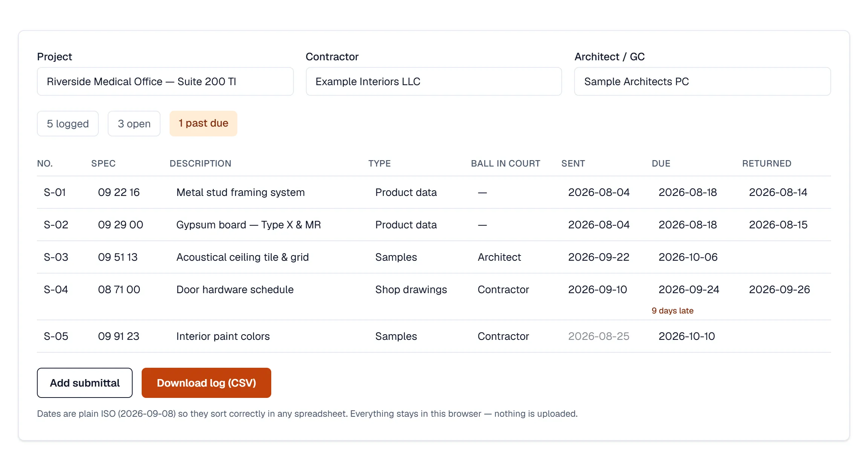
Task: Click spec cell 09 51 13
Action: [118, 257]
